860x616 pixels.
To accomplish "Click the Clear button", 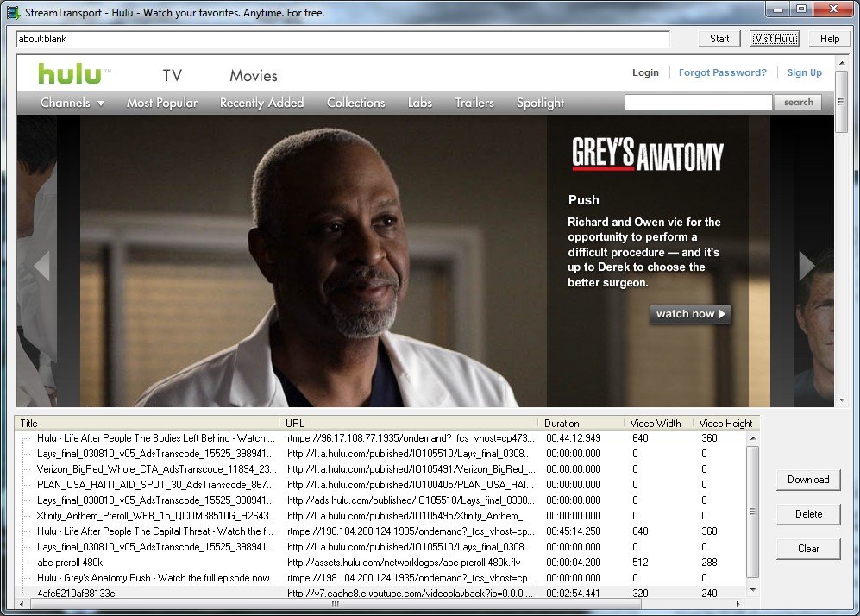I will pyautogui.click(x=808, y=549).
